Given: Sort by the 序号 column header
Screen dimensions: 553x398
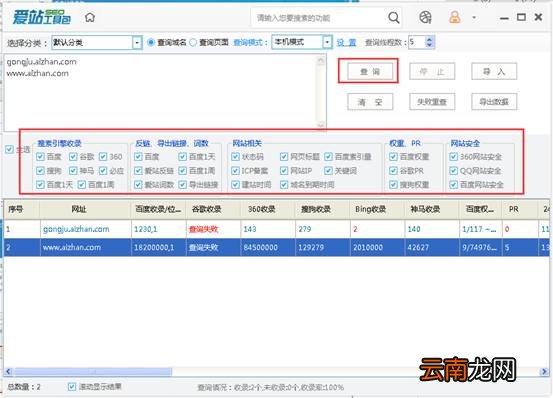Looking at the screenshot, I should [22, 209].
